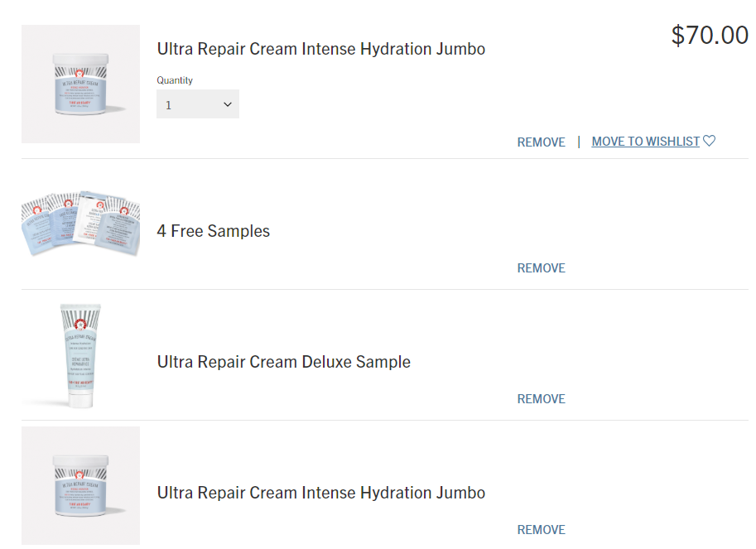This screenshot has height=549, width=756.
Task: Remove the $70.00 Jumbo cream with quantity selector
Action: (541, 142)
